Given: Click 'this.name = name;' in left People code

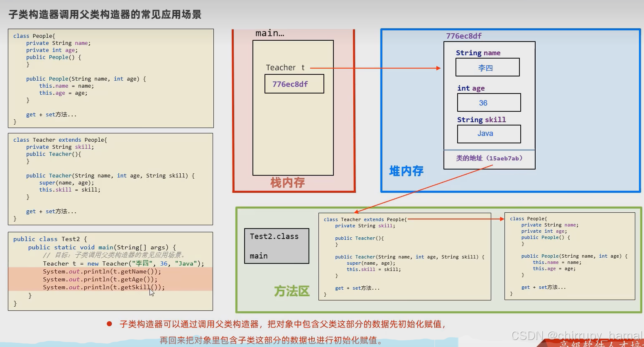Looking at the screenshot, I should click(66, 86).
